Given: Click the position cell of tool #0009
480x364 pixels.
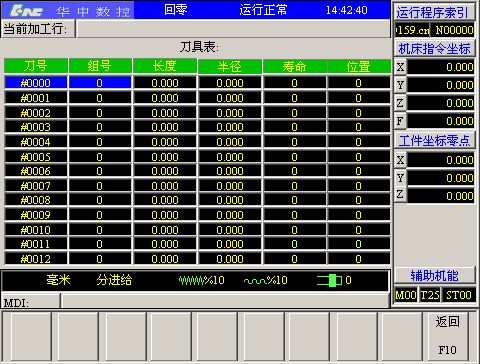Looking at the screenshot, I should 359,215.
